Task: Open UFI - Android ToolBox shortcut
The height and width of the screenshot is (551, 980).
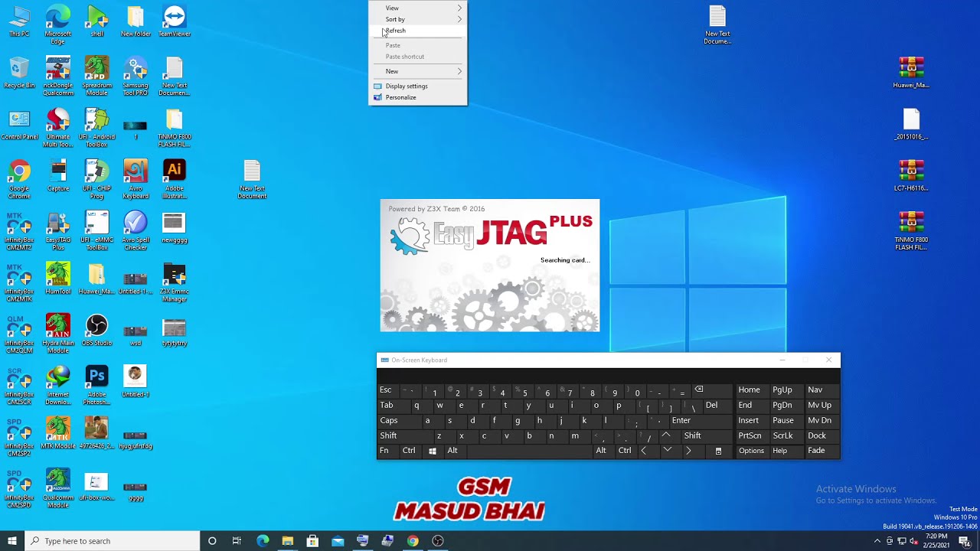Action: 96,127
